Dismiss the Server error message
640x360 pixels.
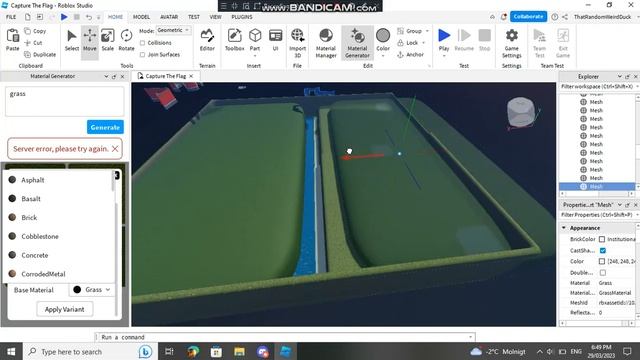point(115,149)
